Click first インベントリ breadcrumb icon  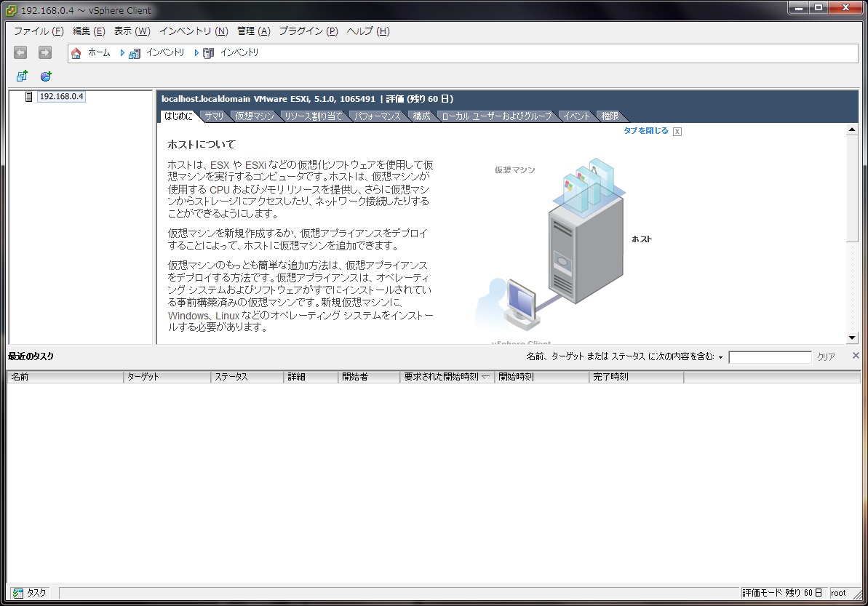tap(135, 54)
